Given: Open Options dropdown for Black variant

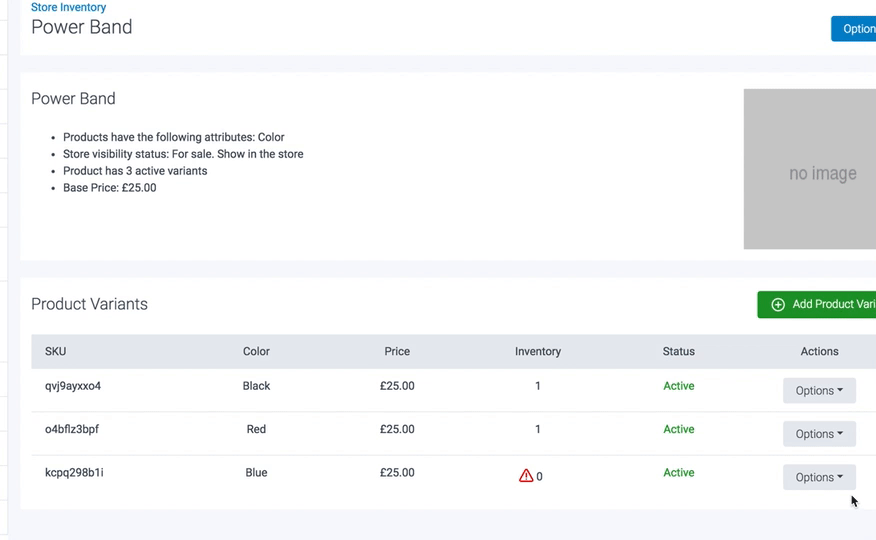Looking at the screenshot, I should pyautogui.click(x=819, y=391).
